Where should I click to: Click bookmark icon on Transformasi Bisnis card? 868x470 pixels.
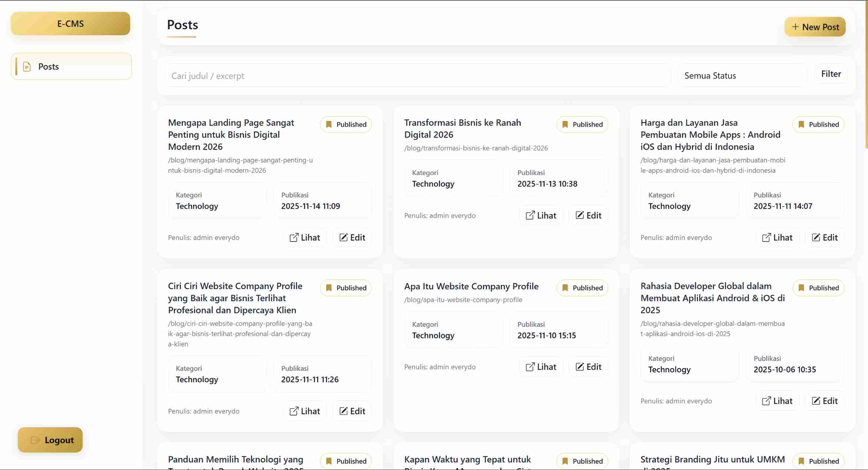pyautogui.click(x=565, y=124)
